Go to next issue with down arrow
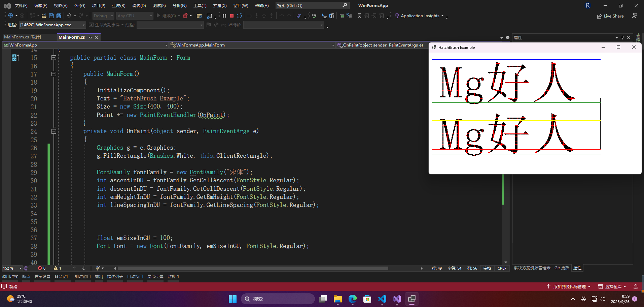This screenshot has width=644, height=307. (84, 268)
